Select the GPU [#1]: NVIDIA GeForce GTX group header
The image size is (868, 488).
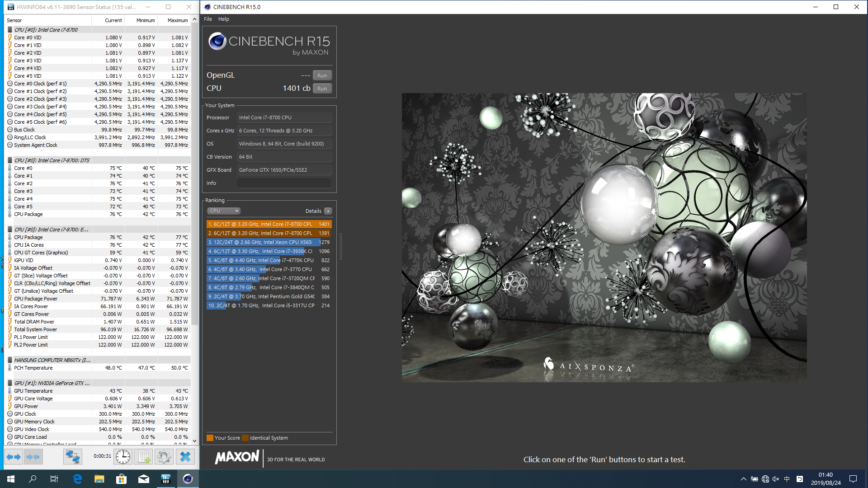(98, 383)
